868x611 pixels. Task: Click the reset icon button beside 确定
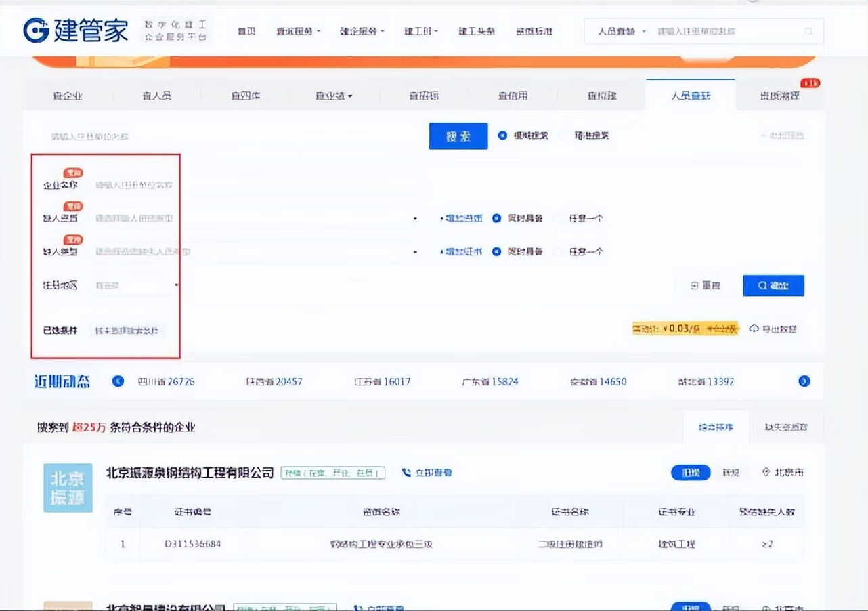point(694,286)
